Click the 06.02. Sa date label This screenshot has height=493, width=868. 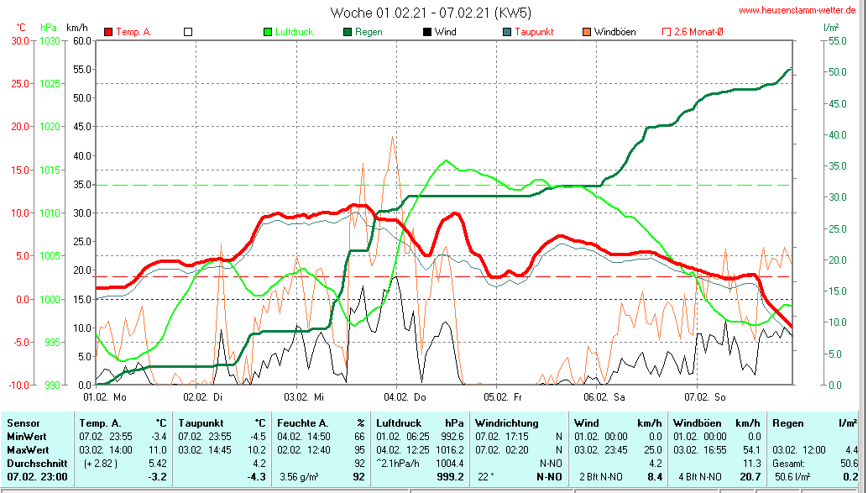coord(604,397)
